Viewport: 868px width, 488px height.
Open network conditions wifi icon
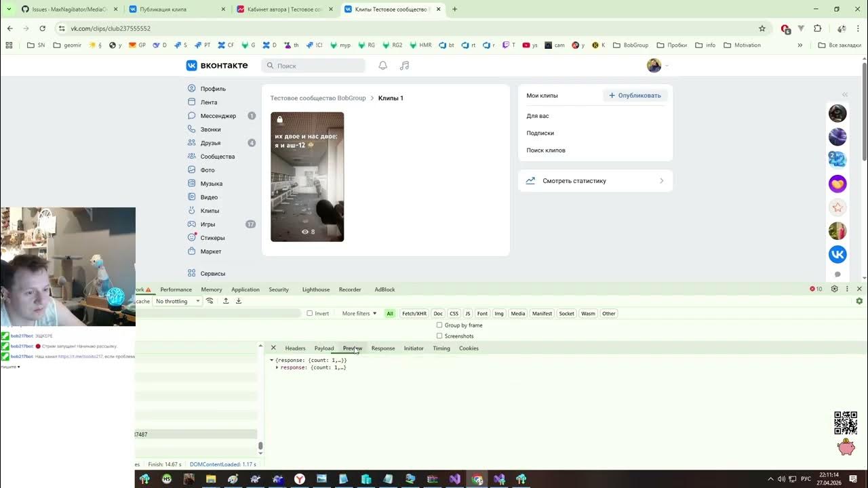tap(210, 301)
